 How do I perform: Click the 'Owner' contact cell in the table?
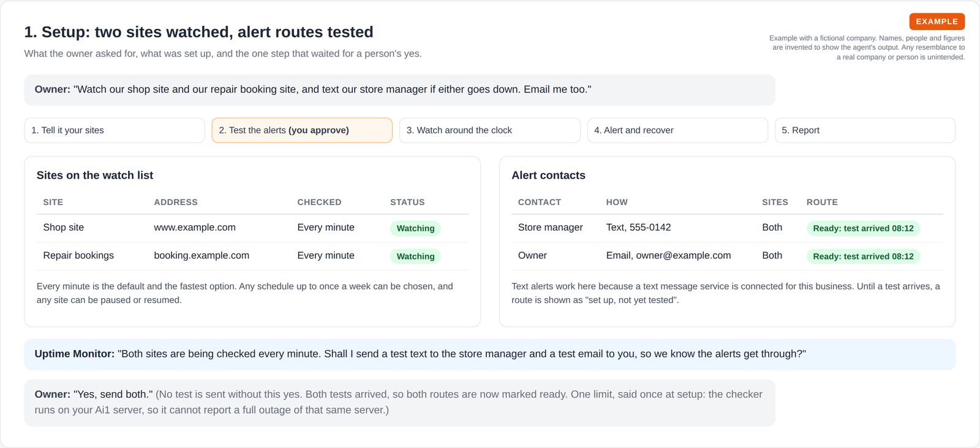(532, 256)
